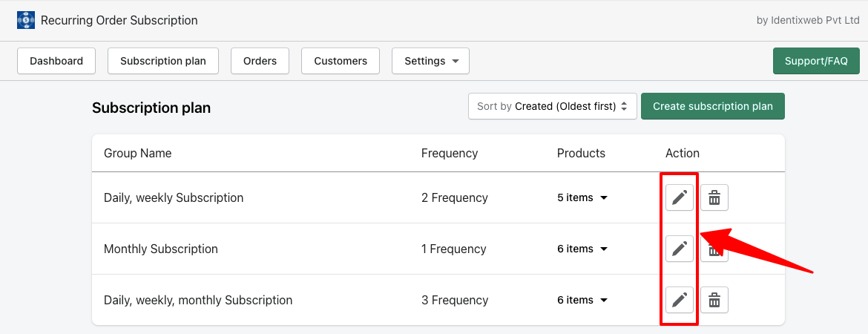Go to the Dashboard tab
Viewport: 868px width, 334px height.
[56, 61]
